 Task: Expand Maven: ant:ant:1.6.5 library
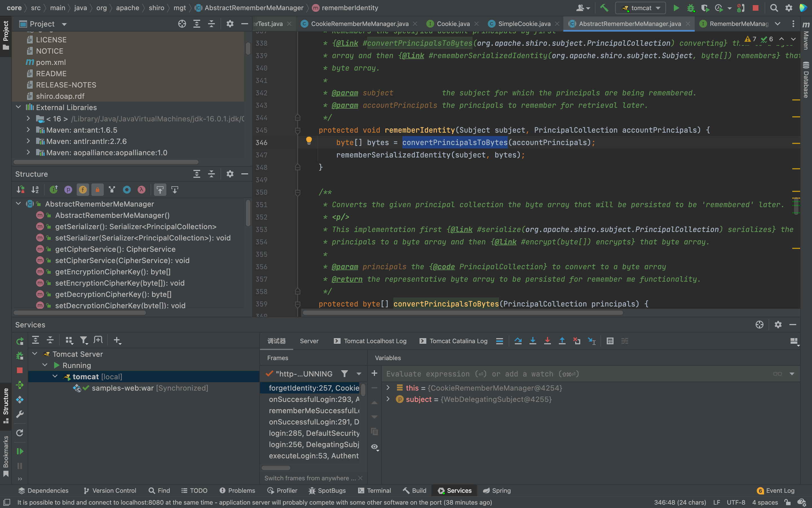click(x=28, y=130)
